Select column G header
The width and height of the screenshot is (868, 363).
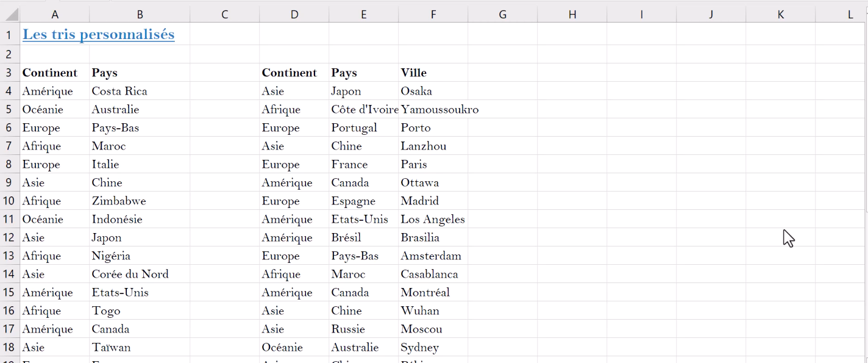(502, 15)
